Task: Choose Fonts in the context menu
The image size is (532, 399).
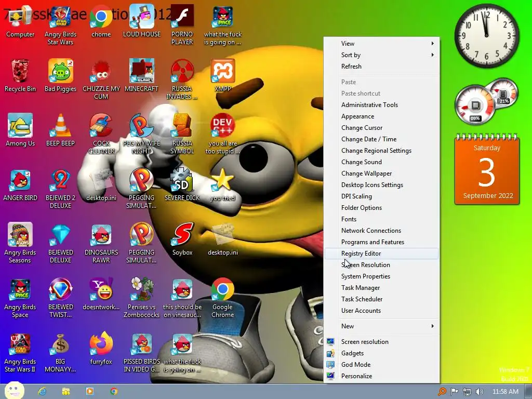Action: point(382,219)
